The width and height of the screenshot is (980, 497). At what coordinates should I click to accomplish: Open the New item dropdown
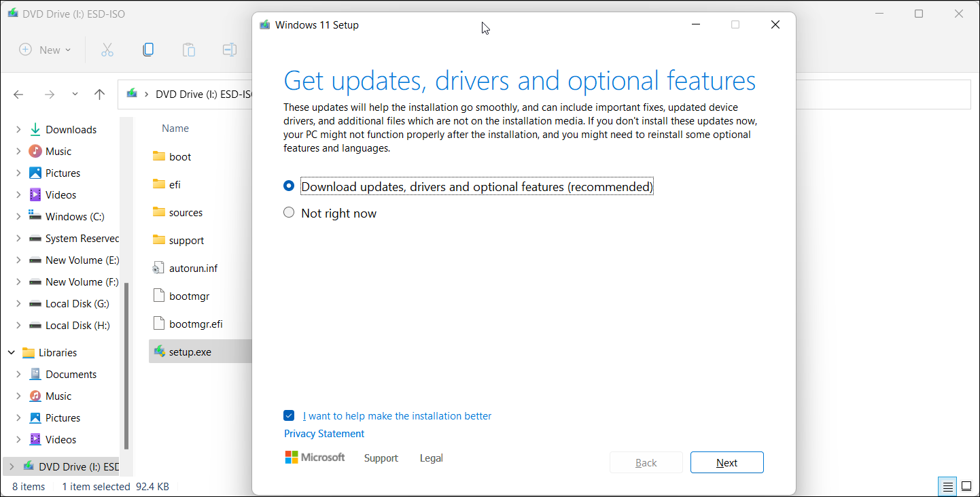click(x=69, y=50)
